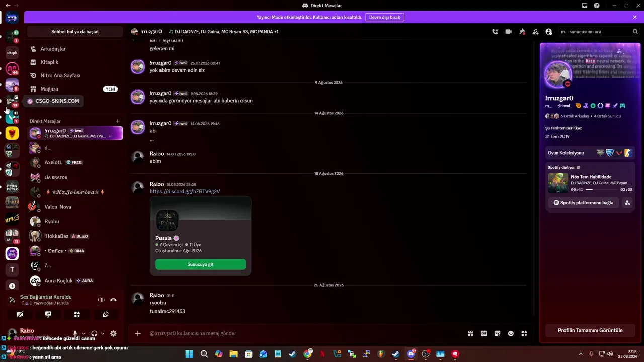The image size is (644, 362).
Task: Expand headphone output options arrow
Action: pos(103,333)
